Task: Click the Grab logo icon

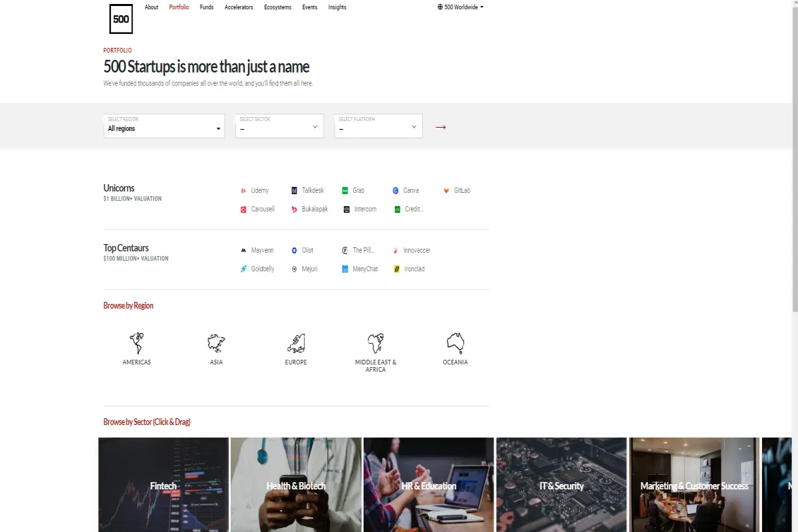Action: [345, 191]
